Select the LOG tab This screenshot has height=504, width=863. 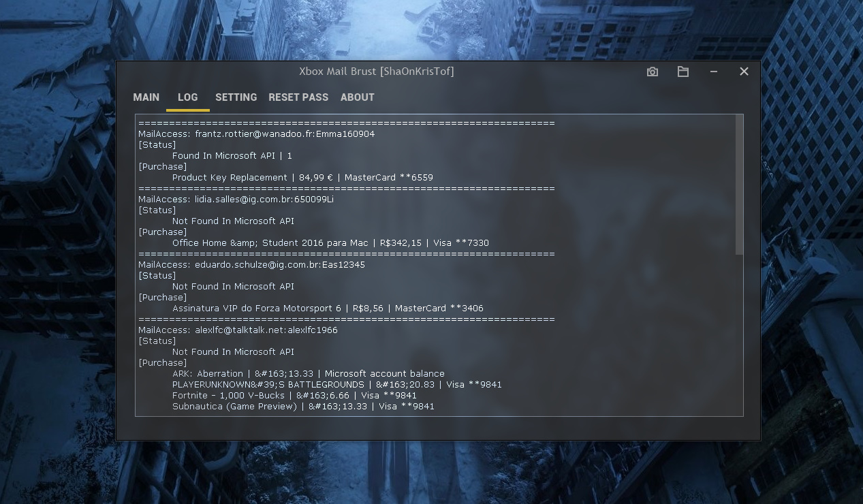click(187, 97)
